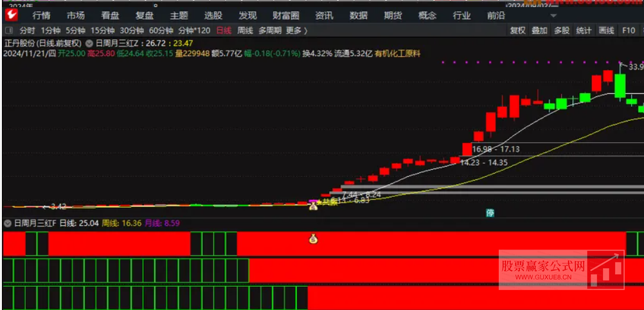Expand the main indicator dropdown next to 正丹股份
Image resolution: width=644 pixels, height=310 pixels.
[x=89, y=42]
